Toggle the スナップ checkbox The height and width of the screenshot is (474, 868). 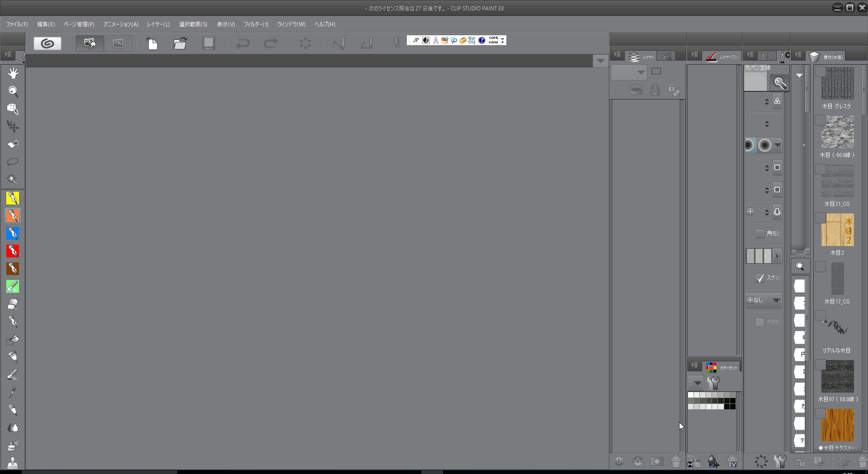point(759,278)
